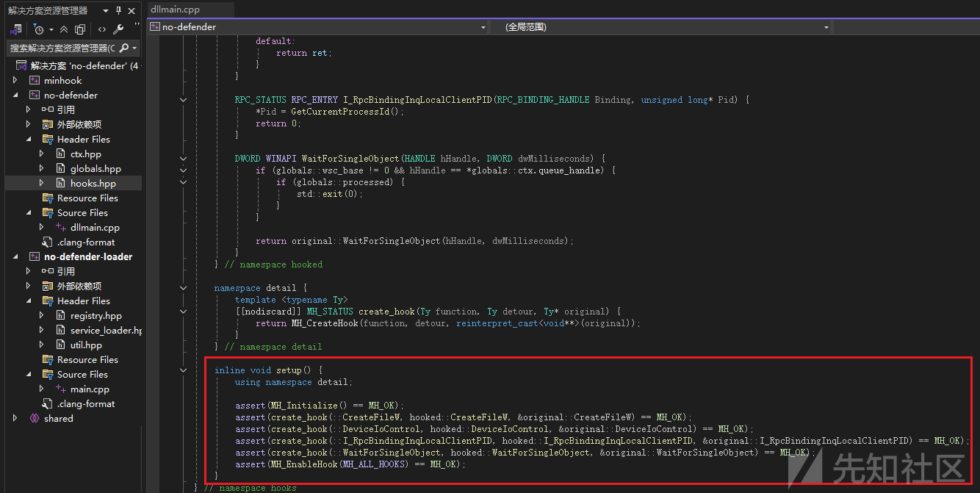
Task: Select ctx.hpp in the solution tree
Action: pyautogui.click(x=86, y=154)
